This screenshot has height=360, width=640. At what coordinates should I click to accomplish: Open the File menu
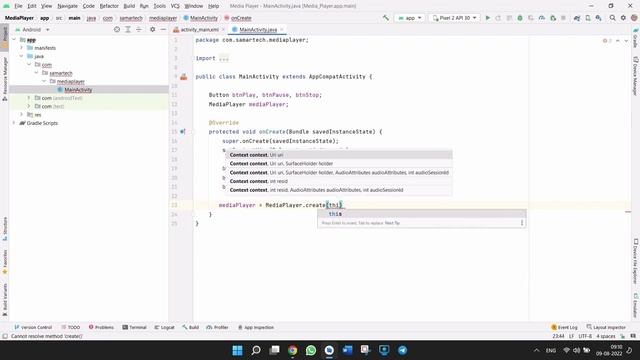point(18,6)
